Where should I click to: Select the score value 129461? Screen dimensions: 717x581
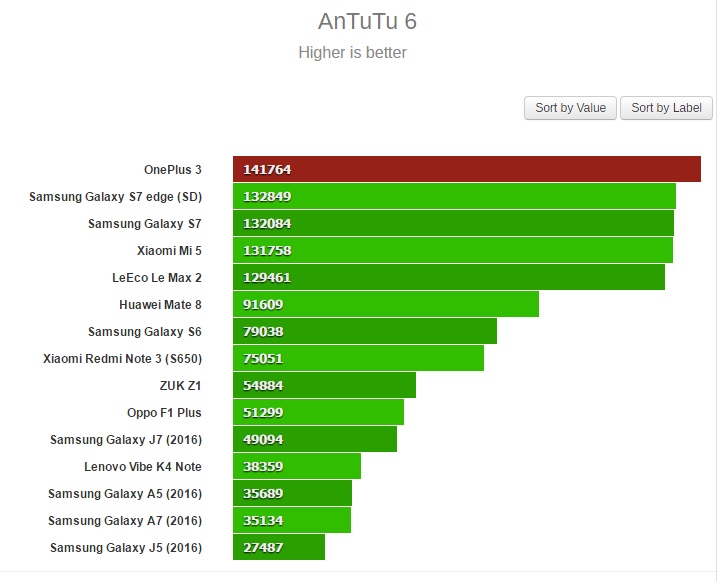(267, 277)
